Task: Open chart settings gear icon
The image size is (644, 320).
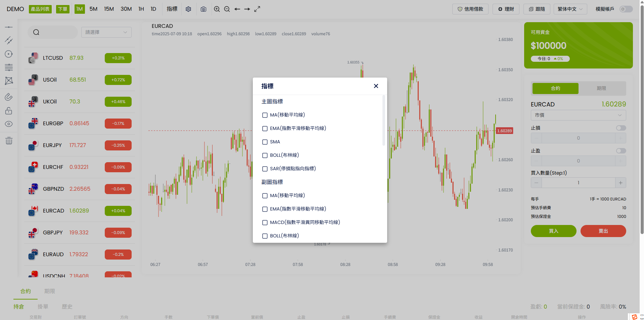Action: [188, 9]
